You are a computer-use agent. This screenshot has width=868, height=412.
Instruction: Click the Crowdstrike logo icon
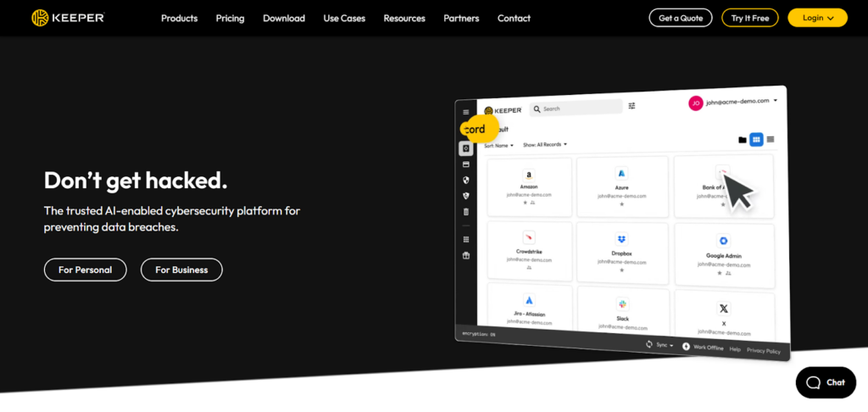pos(529,237)
